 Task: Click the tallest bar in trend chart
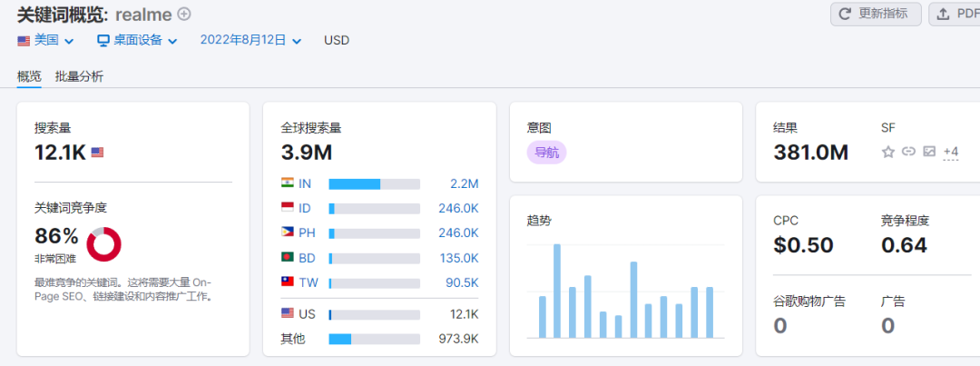click(557, 291)
